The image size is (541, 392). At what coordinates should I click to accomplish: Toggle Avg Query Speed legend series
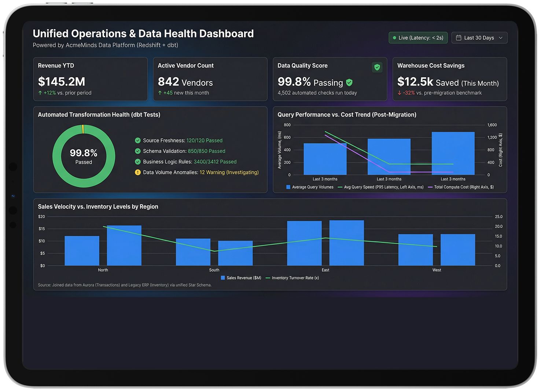380,187
